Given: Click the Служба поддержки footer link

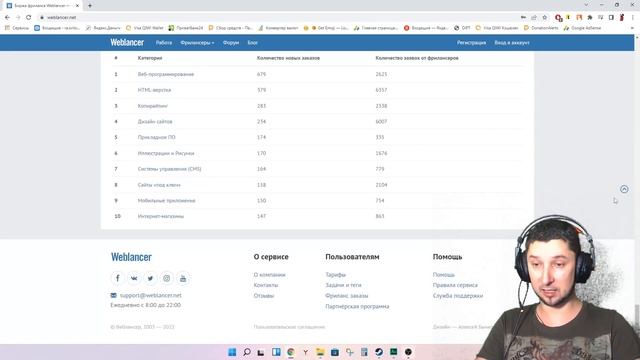Looking at the screenshot, I should (458, 296).
